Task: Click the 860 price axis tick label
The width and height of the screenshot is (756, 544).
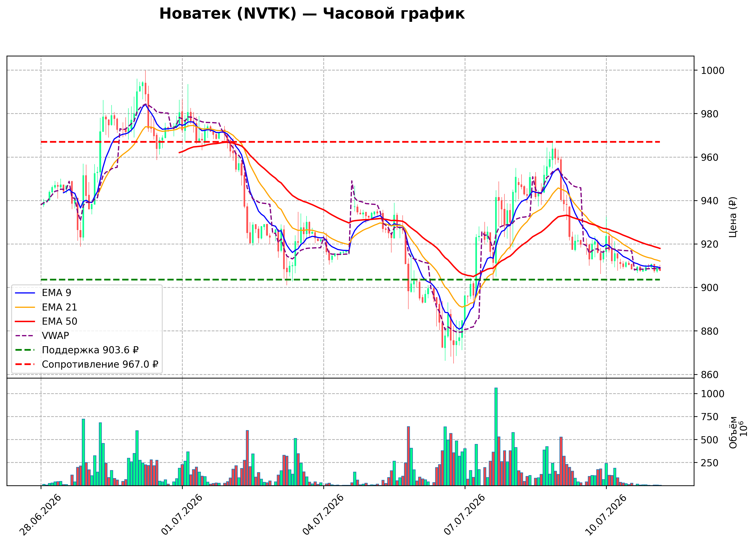Action: click(x=710, y=375)
